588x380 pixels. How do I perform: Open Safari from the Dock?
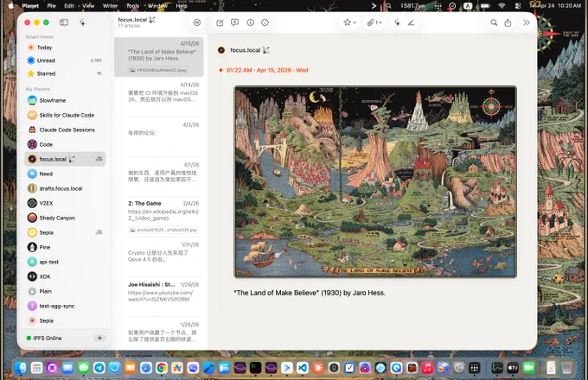point(146,368)
